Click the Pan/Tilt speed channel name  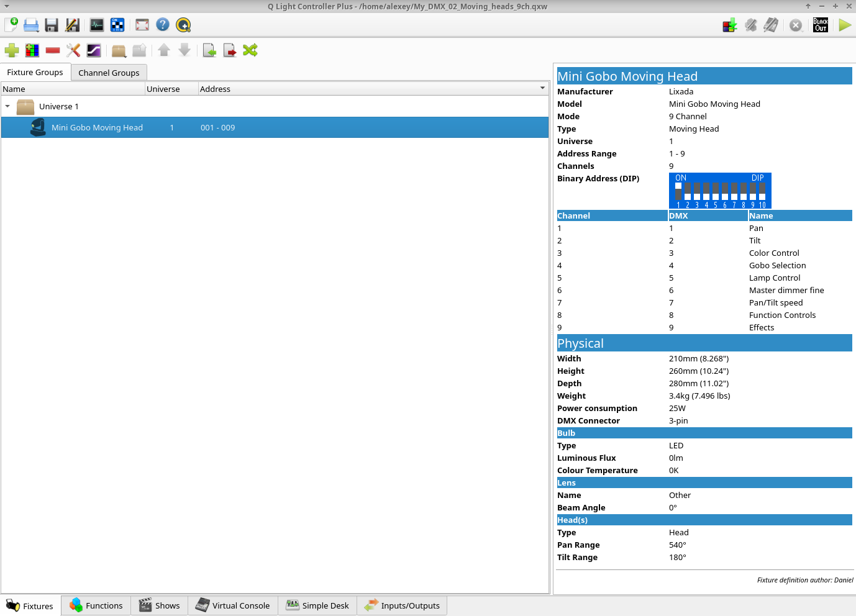(x=776, y=302)
